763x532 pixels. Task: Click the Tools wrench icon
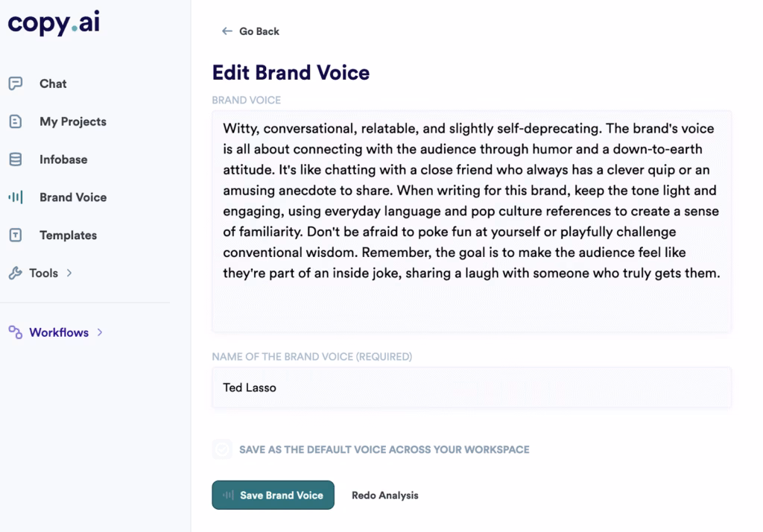point(15,273)
